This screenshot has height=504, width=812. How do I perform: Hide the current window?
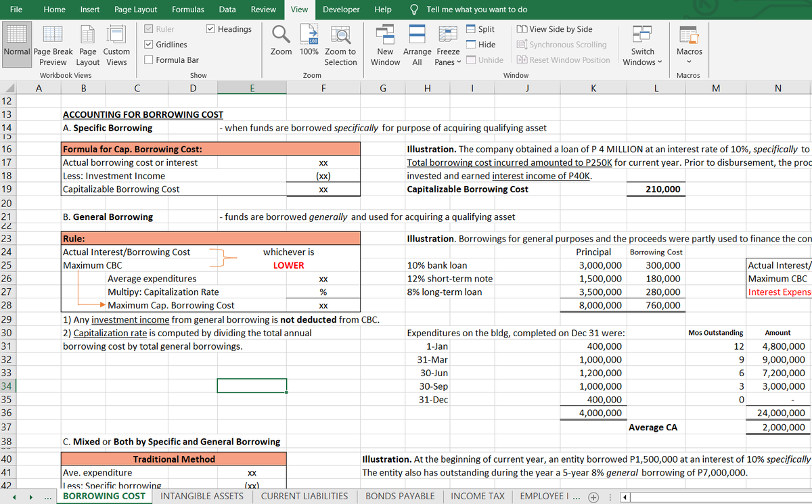click(480, 45)
